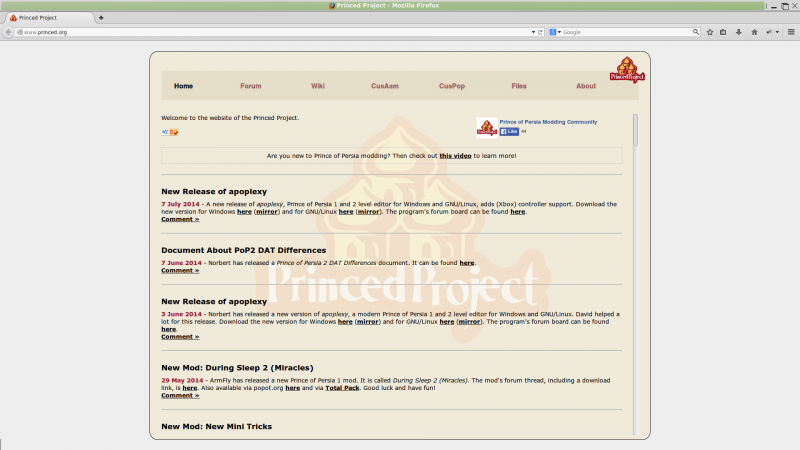This screenshot has width=800, height=450.
Task: Open the Forum navigation tab
Action: point(251,86)
